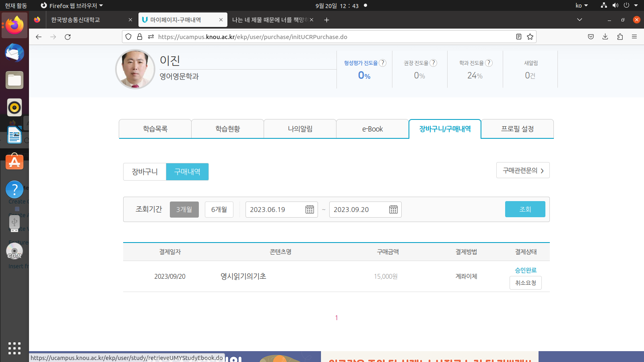Click help icon beside 권장 진도율
The height and width of the screenshot is (362, 644).
pyautogui.click(x=433, y=63)
